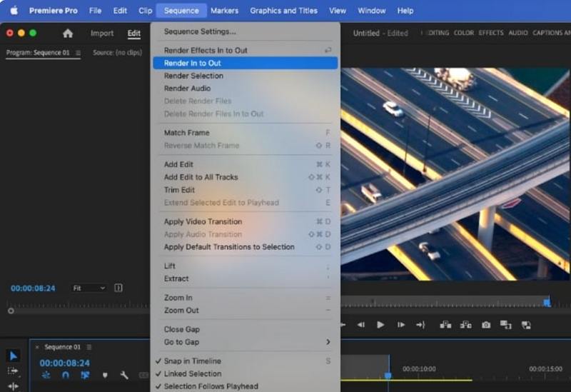Viewport: 571px width, 392px height.
Task: Click the Extract button in monitor
Action: tap(465, 325)
